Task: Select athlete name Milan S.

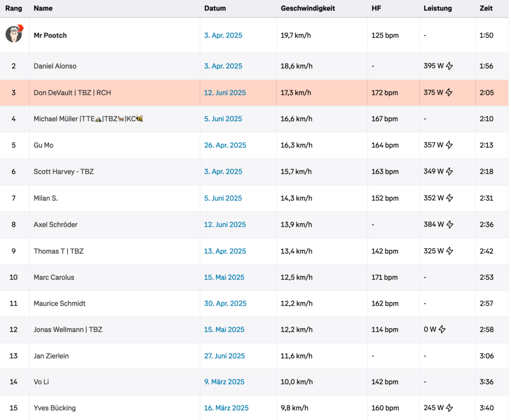Action: click(45, 198)
